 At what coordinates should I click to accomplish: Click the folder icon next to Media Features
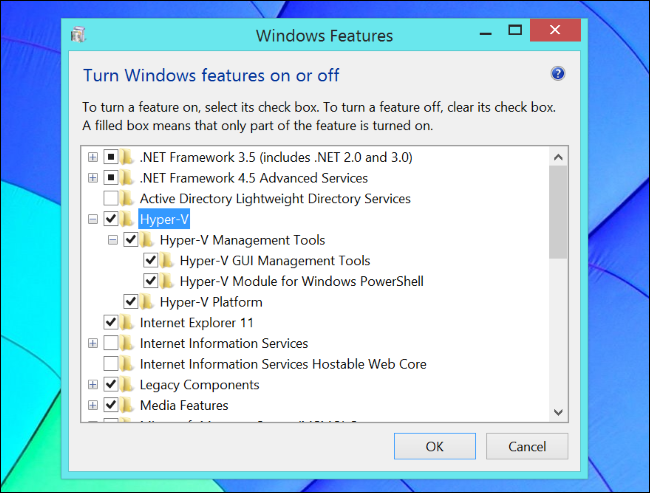pos(127,405)
